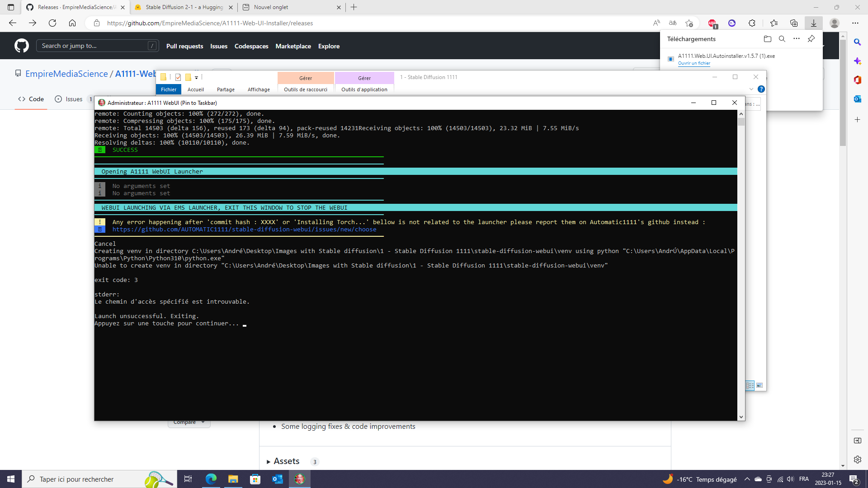
Task: Switch Explorer to large icons view
Action: tap(759, 385)
